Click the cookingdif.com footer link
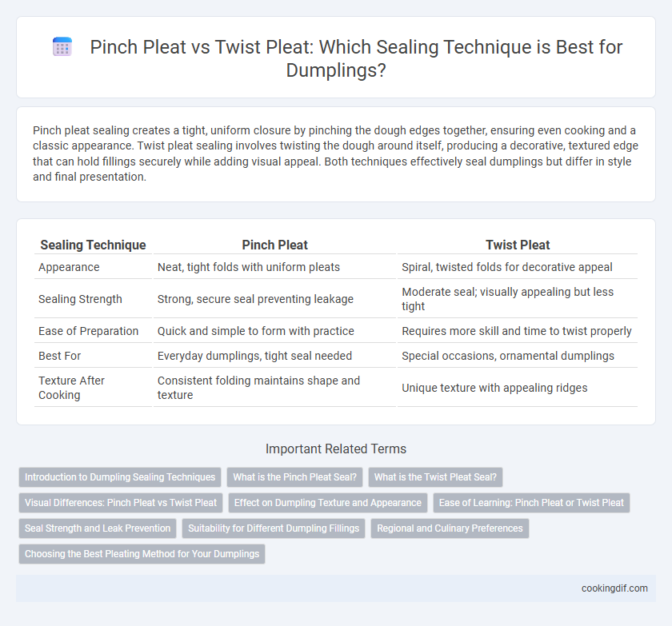The height and width of the screenshot is (626, 672). click(x=614, y=588)
